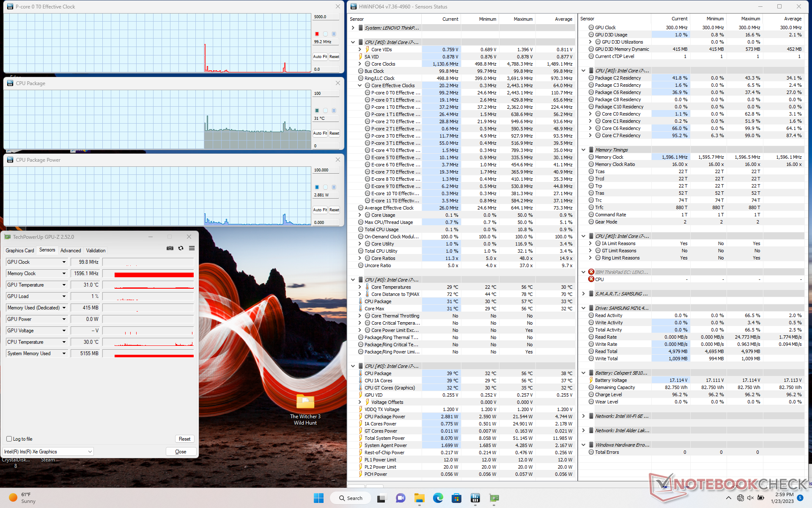Switch to the Graphics Card tab

click(x=20, y=251)
